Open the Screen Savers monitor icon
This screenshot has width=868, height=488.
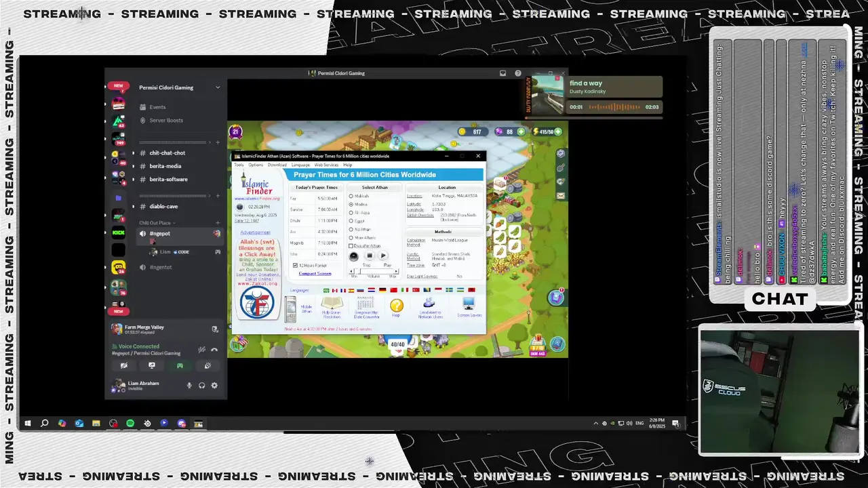pyautogui.click(x=469, y=304)
